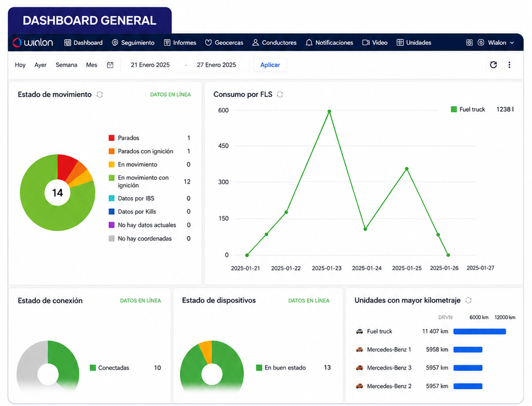Select the Semana period filter

[x=67, y=65]
